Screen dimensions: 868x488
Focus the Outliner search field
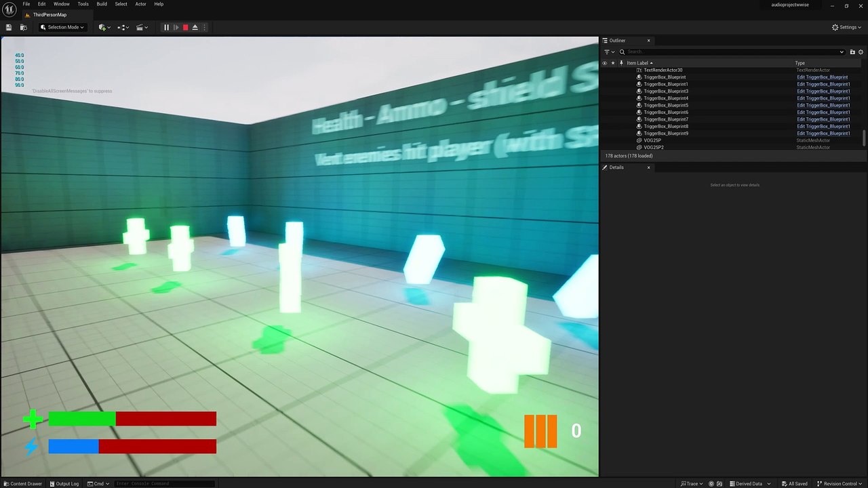click(x=732, y=52)
